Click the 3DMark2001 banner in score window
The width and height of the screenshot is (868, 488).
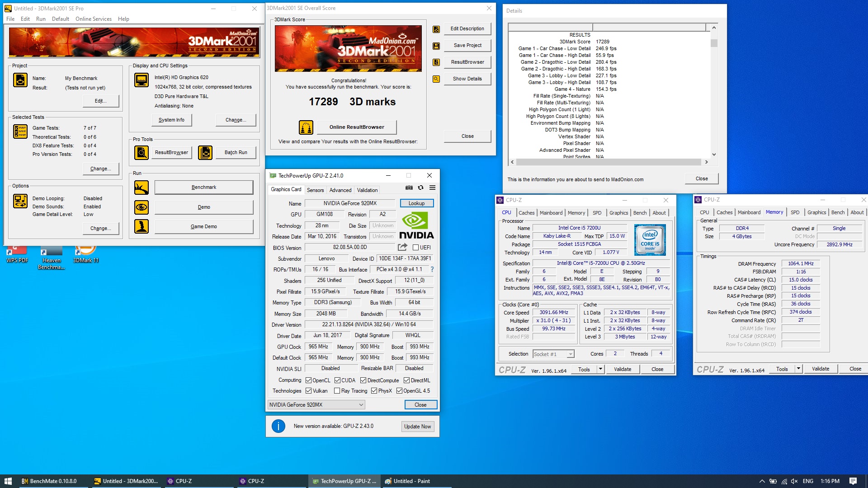[348, 48]
